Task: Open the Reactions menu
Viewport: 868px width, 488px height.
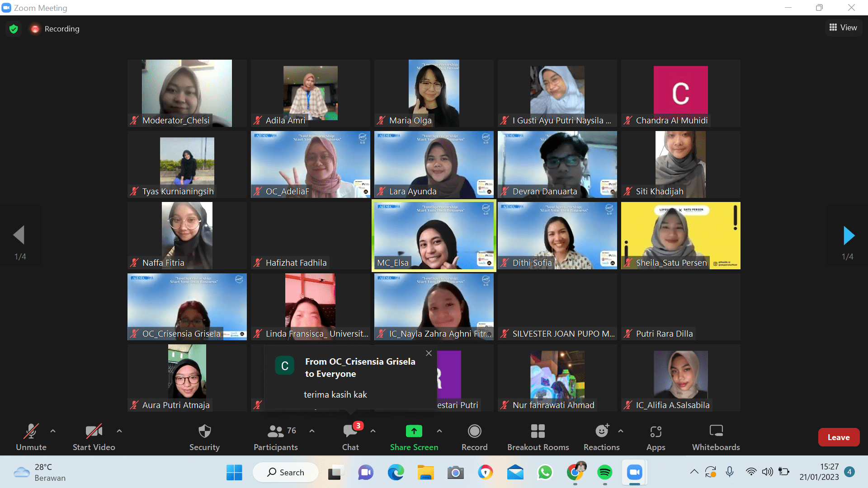Action: pos(601,436)
